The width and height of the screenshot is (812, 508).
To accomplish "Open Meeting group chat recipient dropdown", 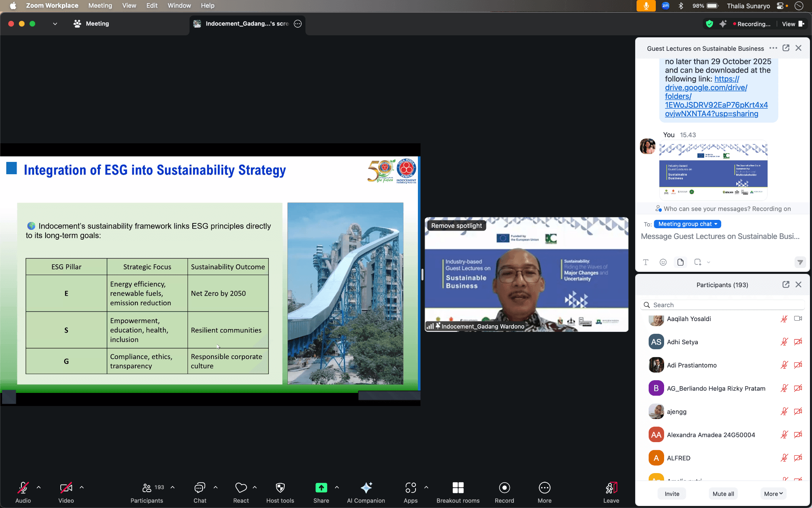I will [x=687, y=224].
